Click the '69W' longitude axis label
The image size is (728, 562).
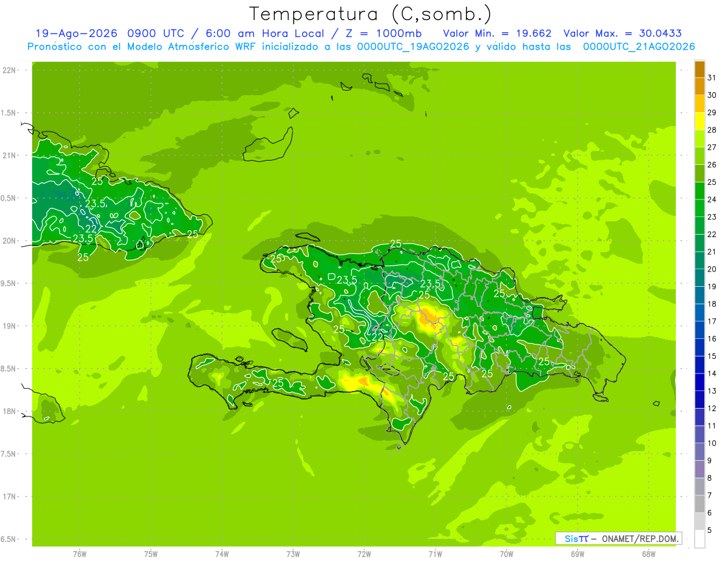tap(578, 554)
